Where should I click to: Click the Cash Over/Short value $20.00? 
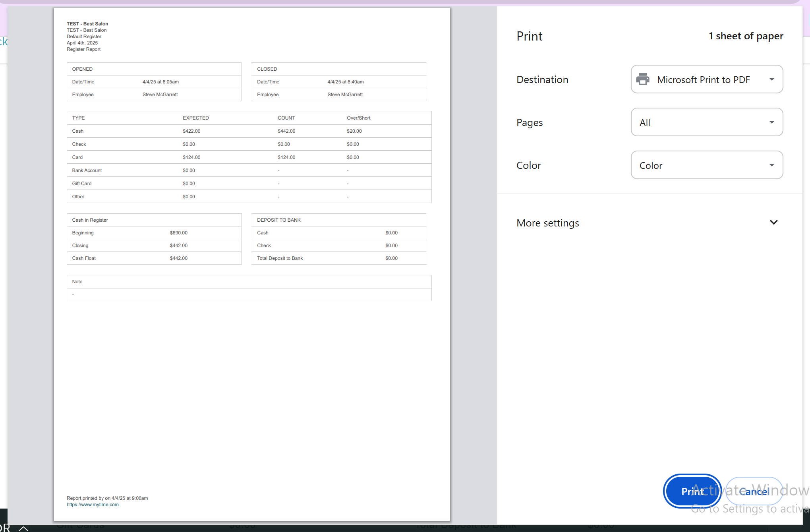pos(354,131)
